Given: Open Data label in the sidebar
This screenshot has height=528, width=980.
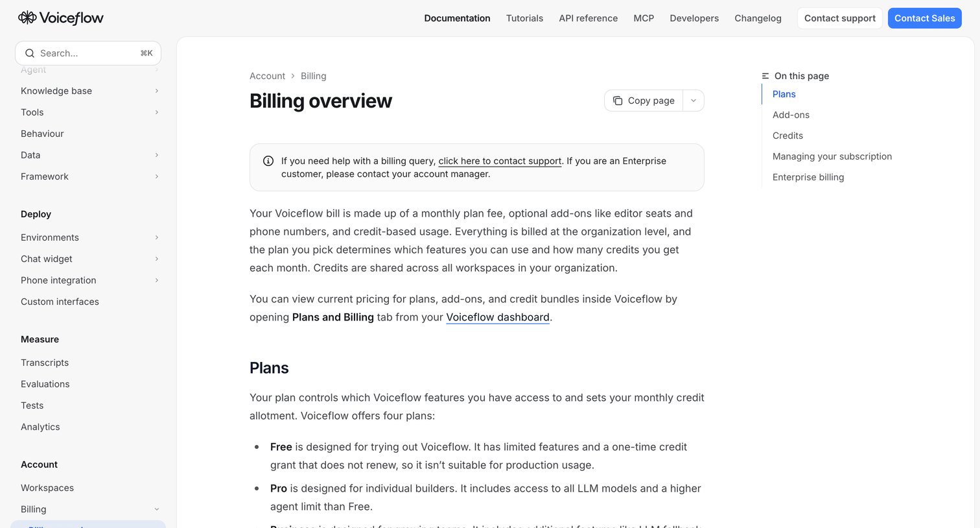Looking at the screenshot, I should tap(30, 155).
